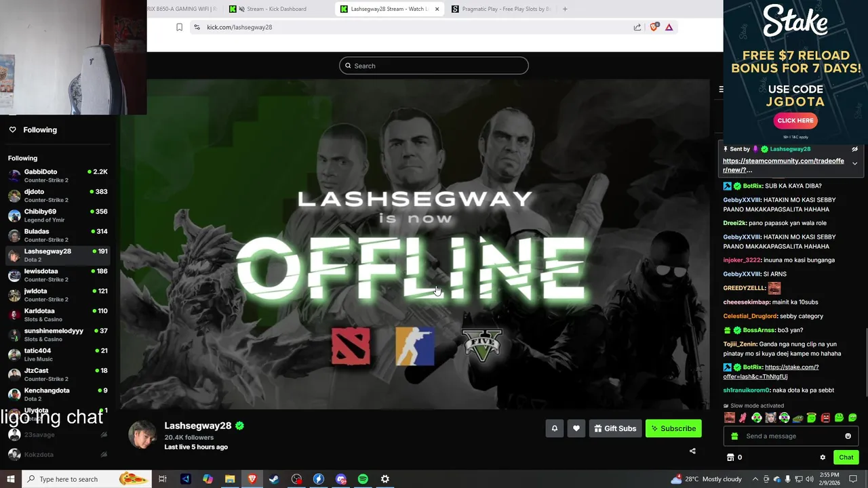Select the red angry face emote
Image resolution: width=868 pixels, height=488 pixels.
(825, 418)
